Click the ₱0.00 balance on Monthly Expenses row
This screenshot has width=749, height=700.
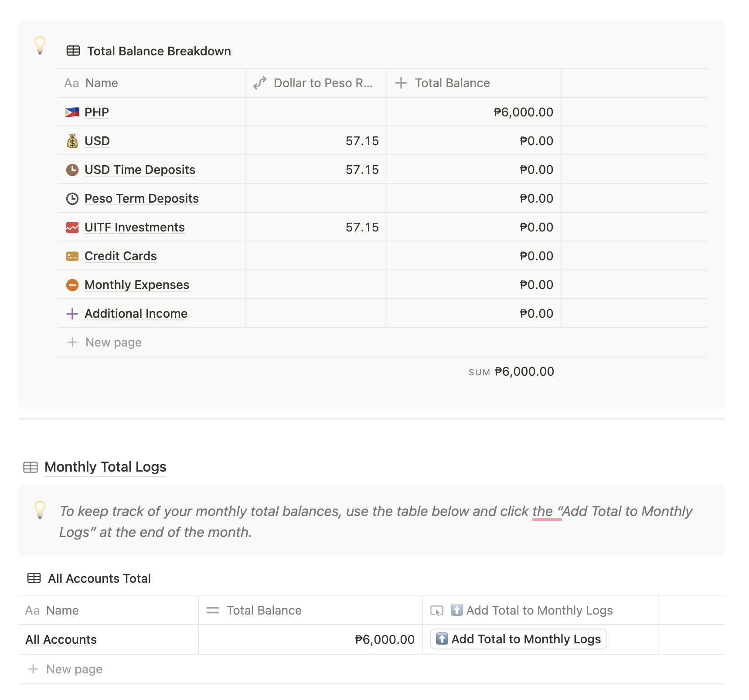pyautogui.click(x=474, y=285)
